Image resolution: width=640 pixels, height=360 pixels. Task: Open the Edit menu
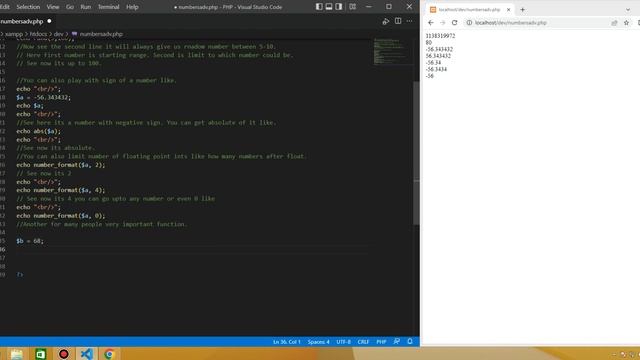5,7
